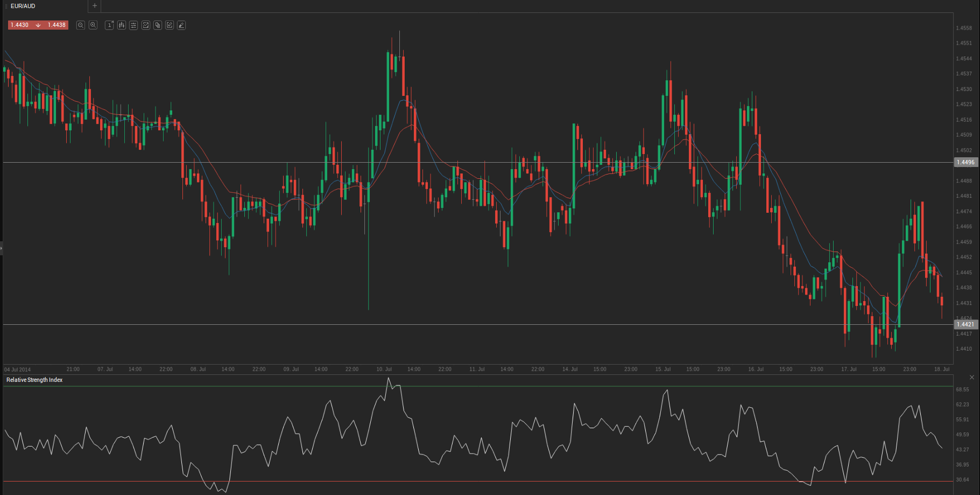The width and height of the screenshot is (980, 495).
Task: Open the chart settings sliders icon
Action: pyautogui.click(x=133, y=25)
